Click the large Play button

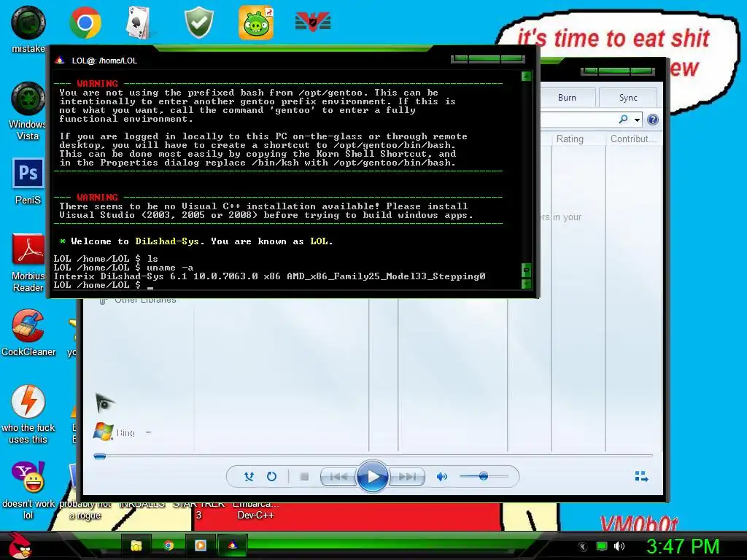pos(373,476)
